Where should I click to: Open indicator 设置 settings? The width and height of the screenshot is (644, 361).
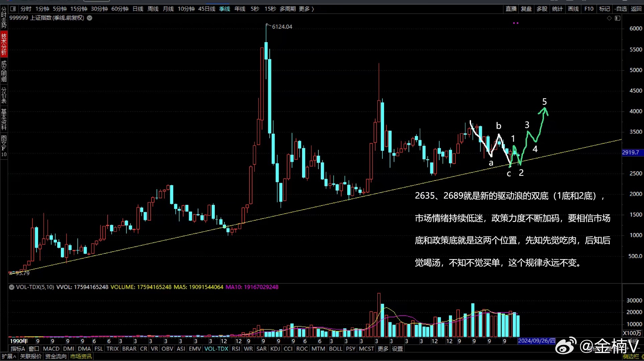point(397,349)
